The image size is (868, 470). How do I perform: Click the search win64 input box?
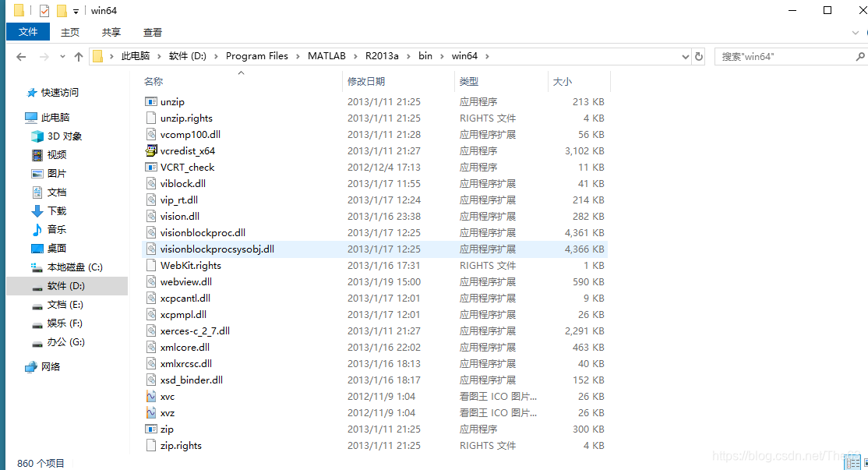click(785, 56)
